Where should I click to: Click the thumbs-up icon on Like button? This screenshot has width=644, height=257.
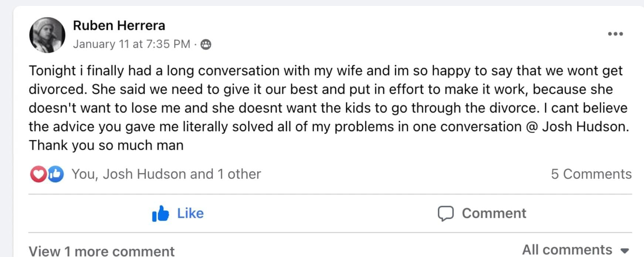(160, 214)
